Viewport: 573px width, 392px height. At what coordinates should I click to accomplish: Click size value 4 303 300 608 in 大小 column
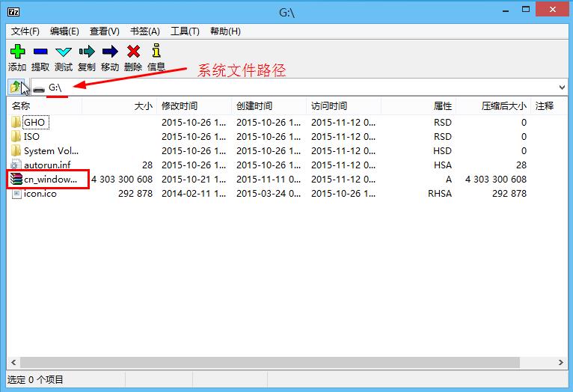pyautogui.click(x=122, y=179)
